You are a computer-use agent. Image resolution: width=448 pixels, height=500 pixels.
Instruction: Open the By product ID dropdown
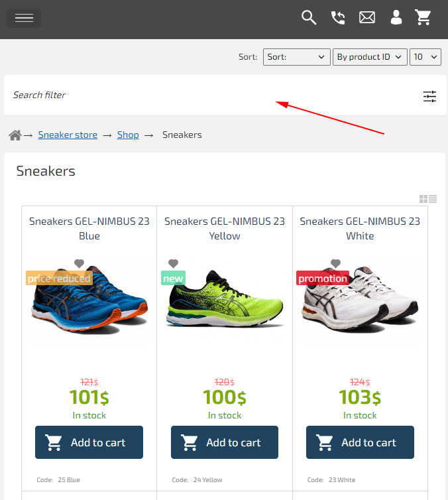coord(369,57)
